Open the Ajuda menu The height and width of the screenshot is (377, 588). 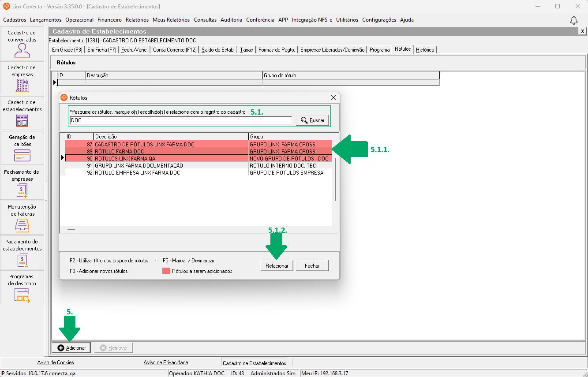coord(407,20)
